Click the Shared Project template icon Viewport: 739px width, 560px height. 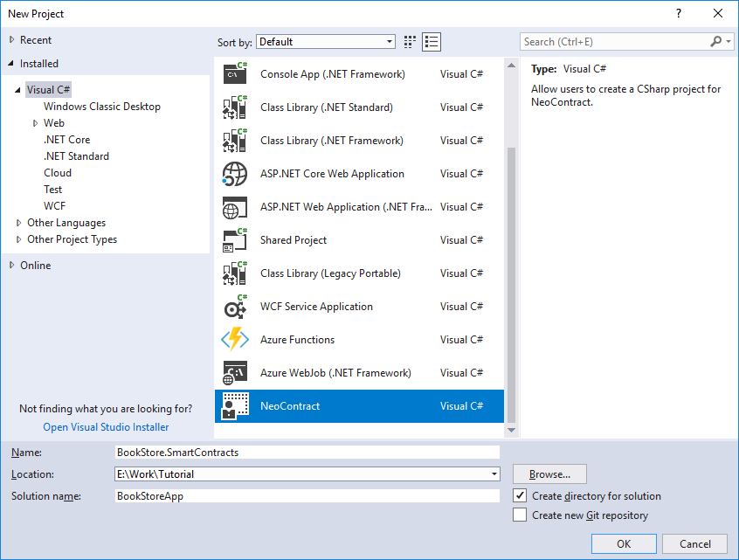point(235,240)
